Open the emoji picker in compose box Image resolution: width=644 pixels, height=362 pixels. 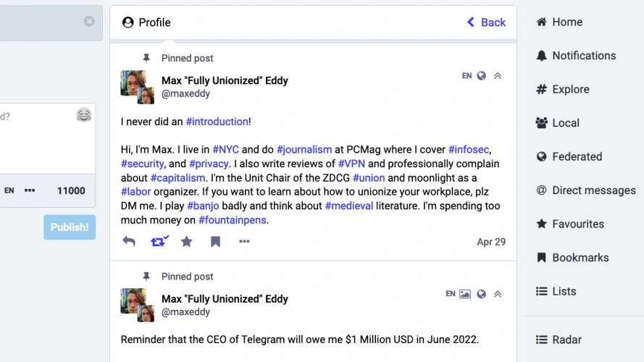[x=84, y=115]
